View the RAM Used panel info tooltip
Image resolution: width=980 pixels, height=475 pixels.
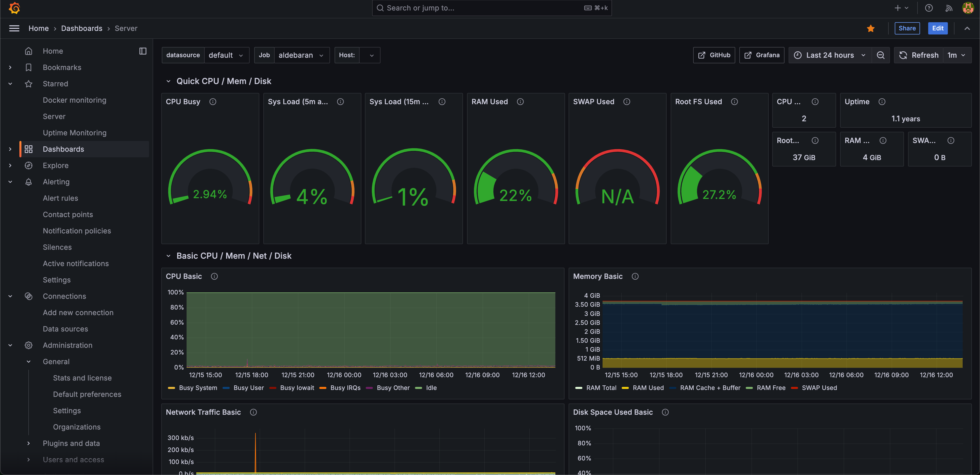coord(520,102)
